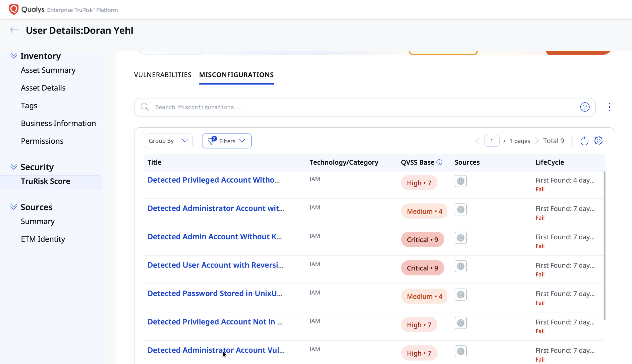Click First Found: 4 day... lifecycle text

[x=565, y=180]
